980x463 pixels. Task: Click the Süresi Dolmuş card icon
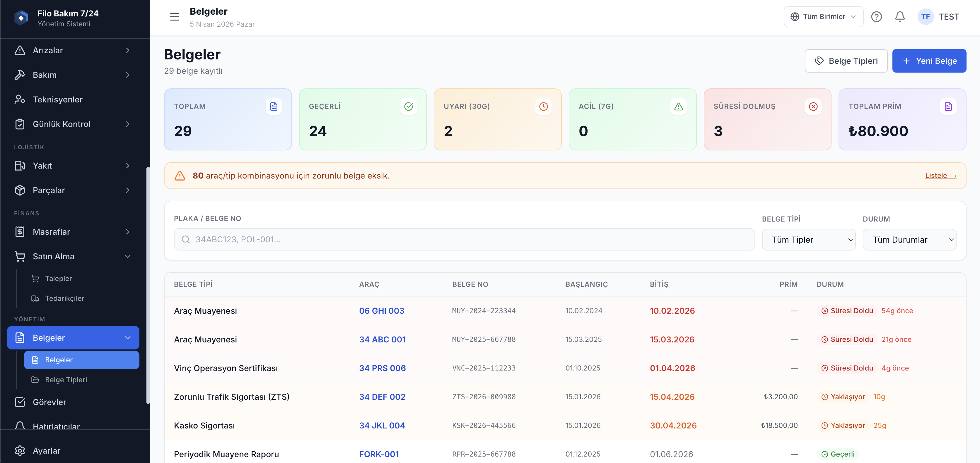pos(813,107)
